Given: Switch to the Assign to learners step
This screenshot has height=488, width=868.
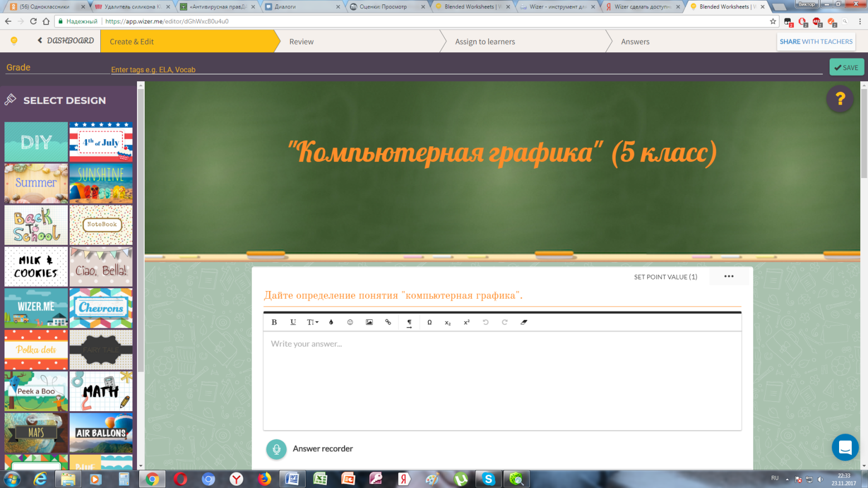Looking at the screenshot, I should [485, 42].
